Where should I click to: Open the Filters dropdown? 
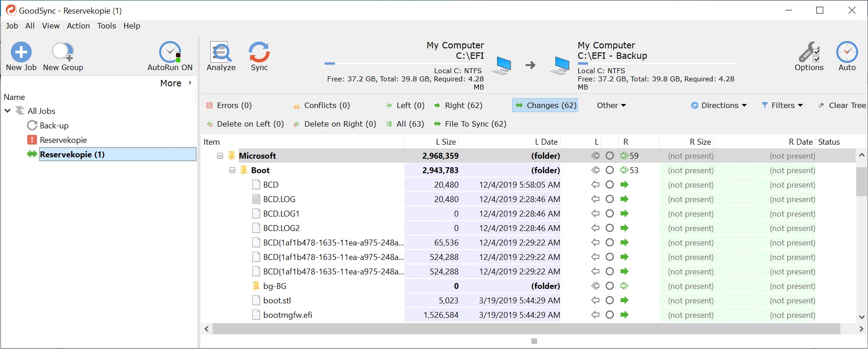(x=782, y=105)
